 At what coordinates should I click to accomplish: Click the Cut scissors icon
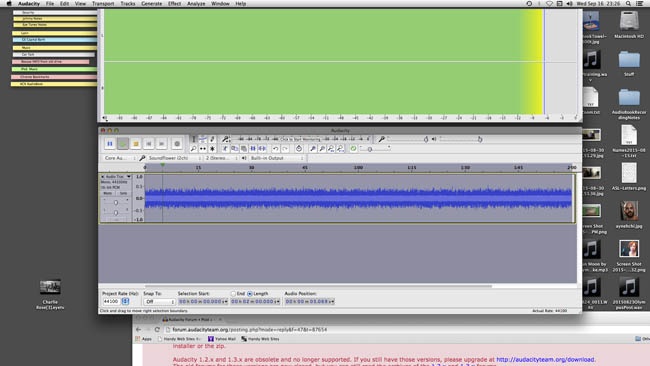[225, 148]
